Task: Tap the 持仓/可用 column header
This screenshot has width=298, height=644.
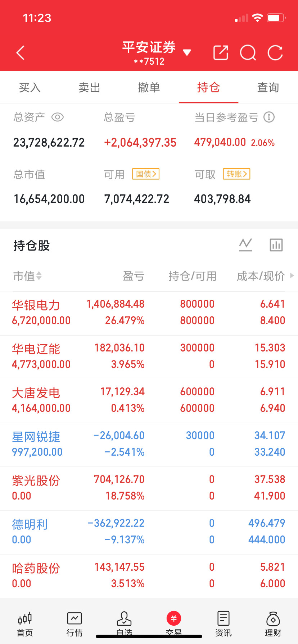Action: [x=193, y=276]
